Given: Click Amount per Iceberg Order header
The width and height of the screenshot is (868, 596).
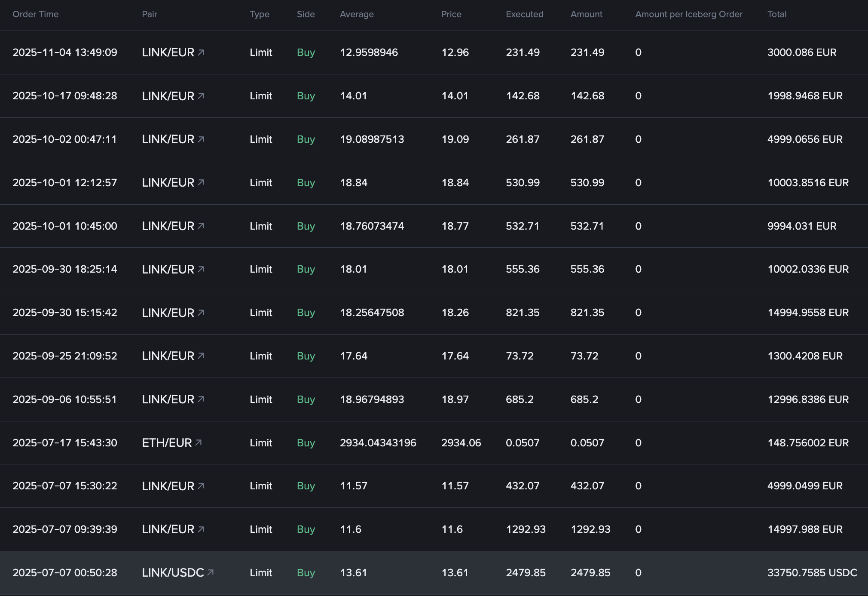Looking at the screenshot, I should [688, 14].
